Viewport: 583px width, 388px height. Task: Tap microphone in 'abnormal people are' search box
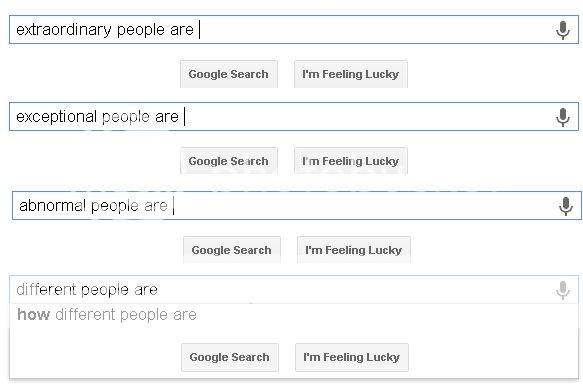566,206
